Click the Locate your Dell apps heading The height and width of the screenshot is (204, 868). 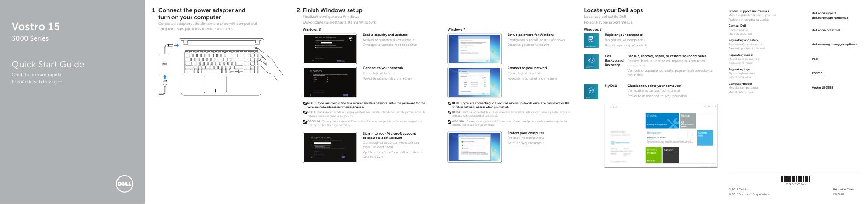[614, 10]
